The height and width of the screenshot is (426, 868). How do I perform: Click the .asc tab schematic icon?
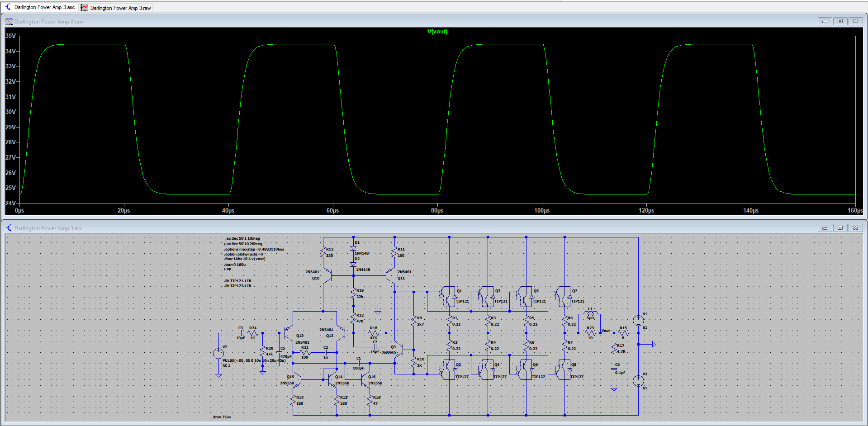tap(8, 7)
